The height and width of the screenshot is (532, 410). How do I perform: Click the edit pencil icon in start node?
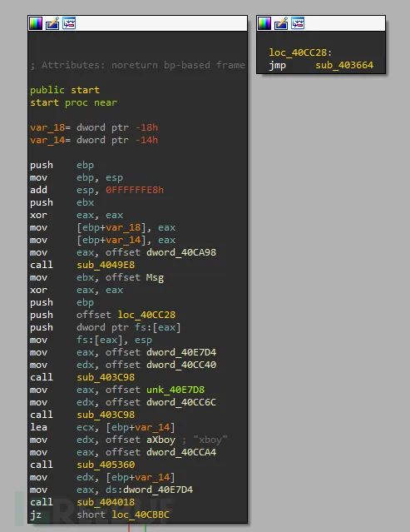52,23
